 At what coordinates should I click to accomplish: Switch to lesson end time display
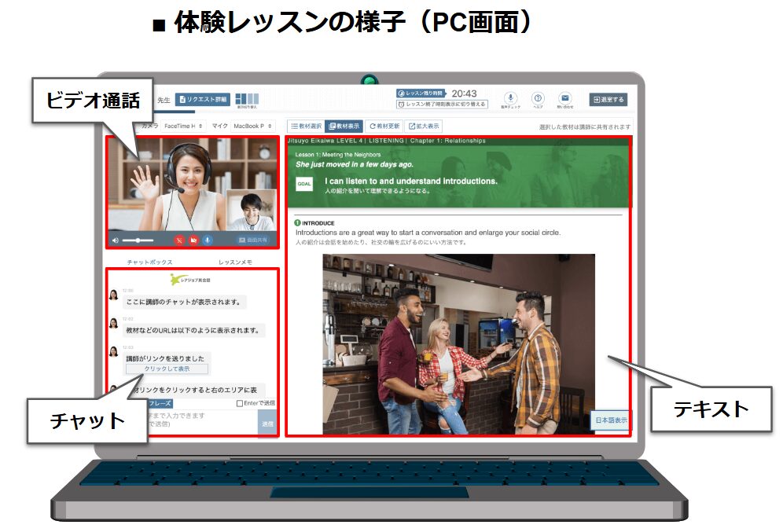[442, 104]
